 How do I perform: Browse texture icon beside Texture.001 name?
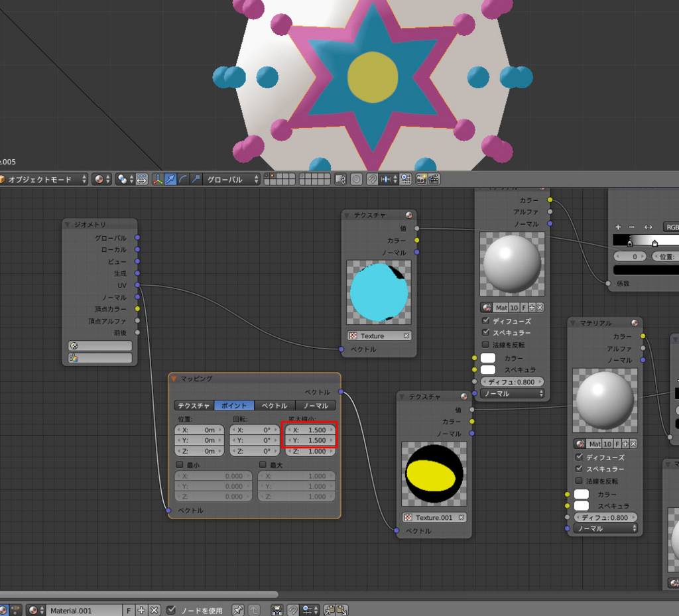pyautogui.click(x=408, y=517)
